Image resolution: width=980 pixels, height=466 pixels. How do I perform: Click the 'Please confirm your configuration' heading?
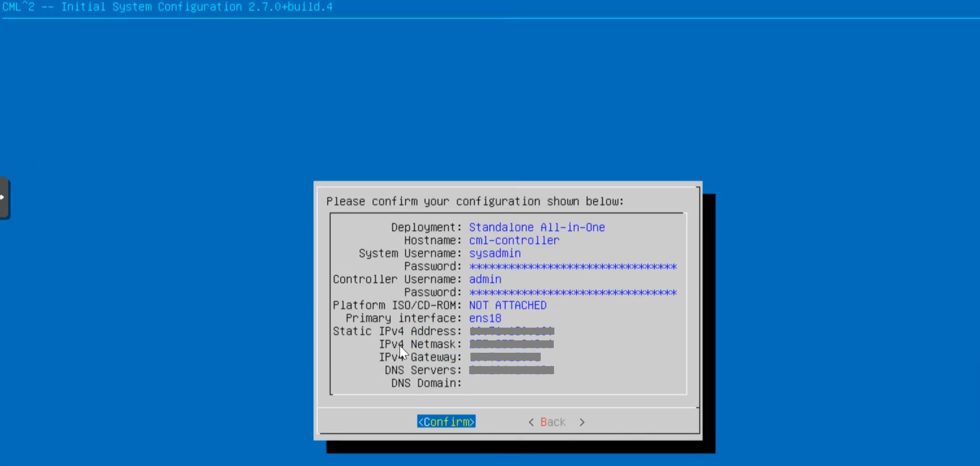click(x=475, y=201)
